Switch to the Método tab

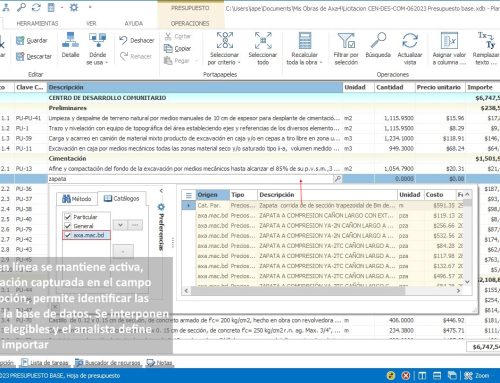click(77, 199)
